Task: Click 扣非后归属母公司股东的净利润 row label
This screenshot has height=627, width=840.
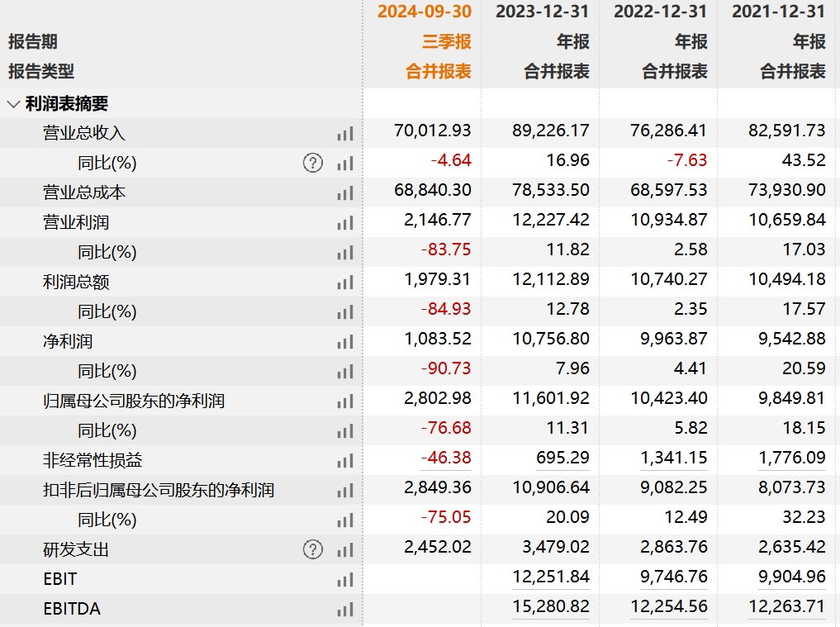Action: pos(159,490)
